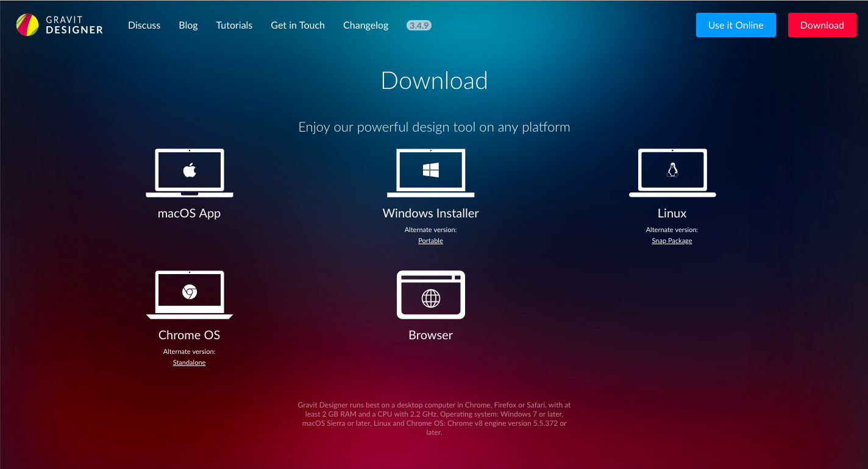This screenshot has height=469, width=868.
Task: Select the Windows Installer label
Action: click(431, 213)
